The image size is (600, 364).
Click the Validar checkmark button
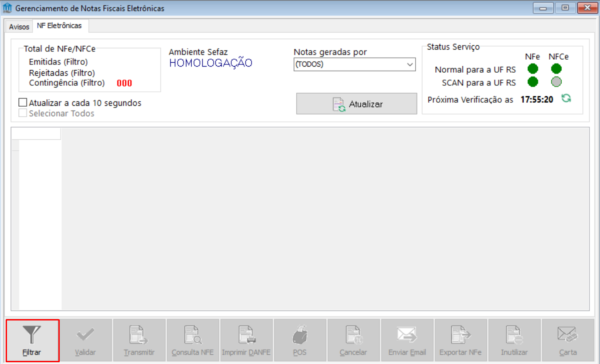pyautogui.click(x=86, y=340)
